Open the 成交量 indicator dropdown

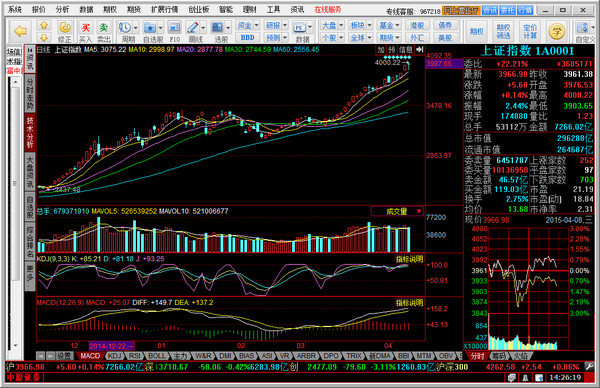click(x=397, y=211)
